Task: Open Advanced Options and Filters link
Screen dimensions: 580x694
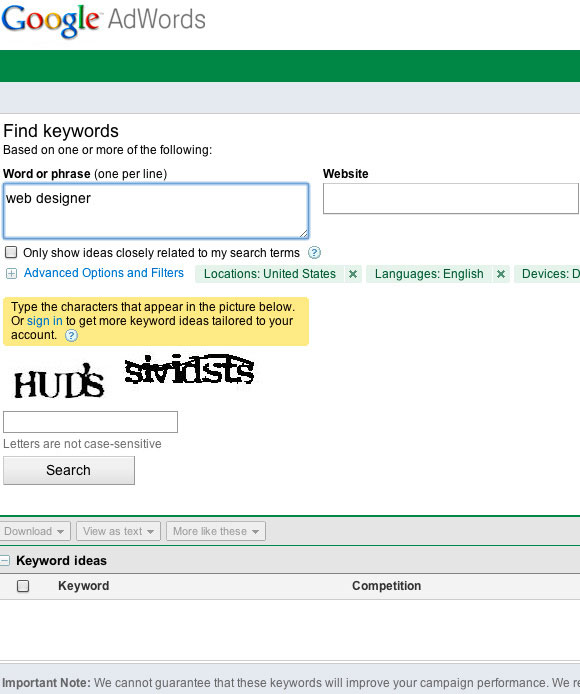Action: point(104,273)
